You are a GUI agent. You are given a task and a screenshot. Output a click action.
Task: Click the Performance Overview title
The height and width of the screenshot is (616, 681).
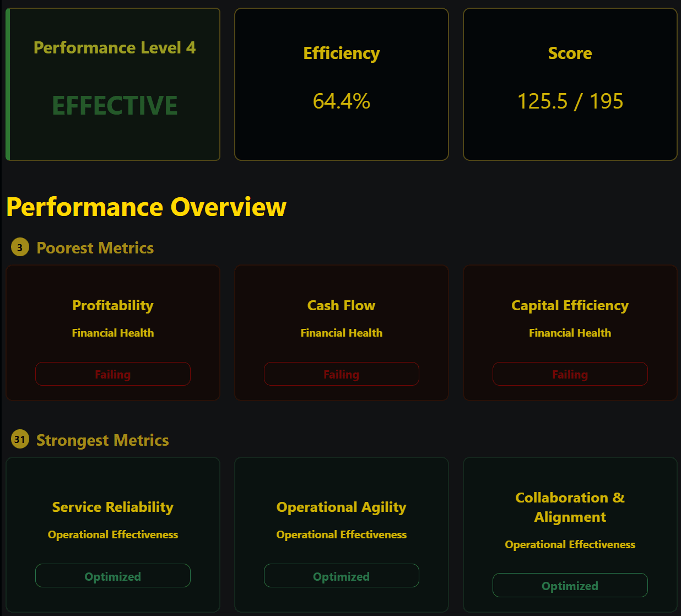point(146,207)
